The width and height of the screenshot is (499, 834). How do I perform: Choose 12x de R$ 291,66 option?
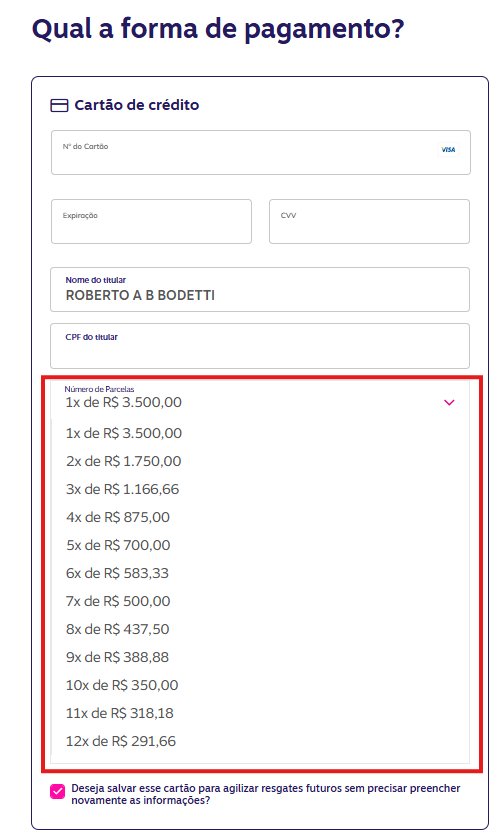tap(260, 741)
